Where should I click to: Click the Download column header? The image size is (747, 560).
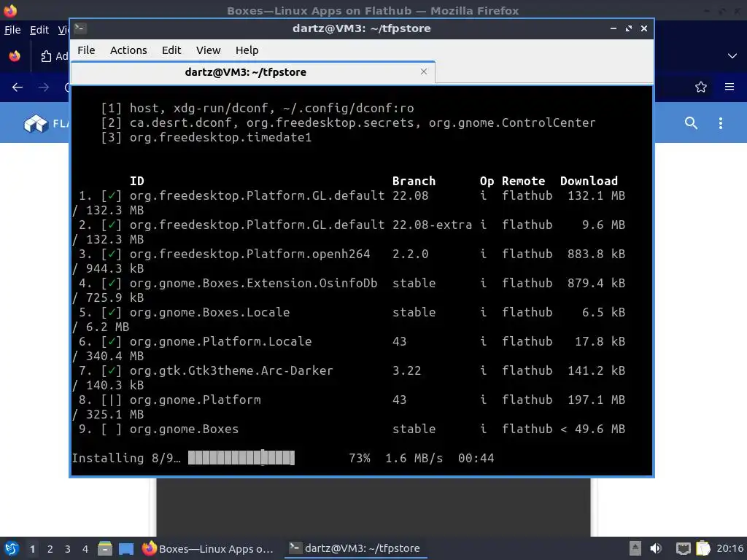click(589, 181)
